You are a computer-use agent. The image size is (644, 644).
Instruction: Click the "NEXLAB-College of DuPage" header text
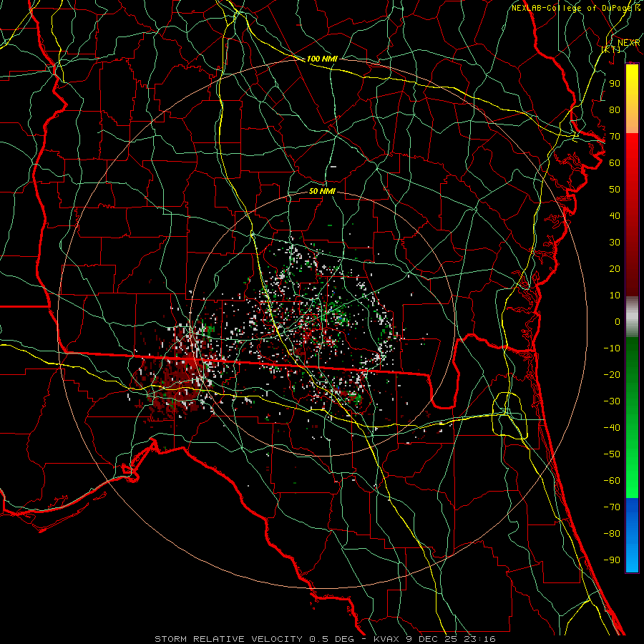(572, 8)
